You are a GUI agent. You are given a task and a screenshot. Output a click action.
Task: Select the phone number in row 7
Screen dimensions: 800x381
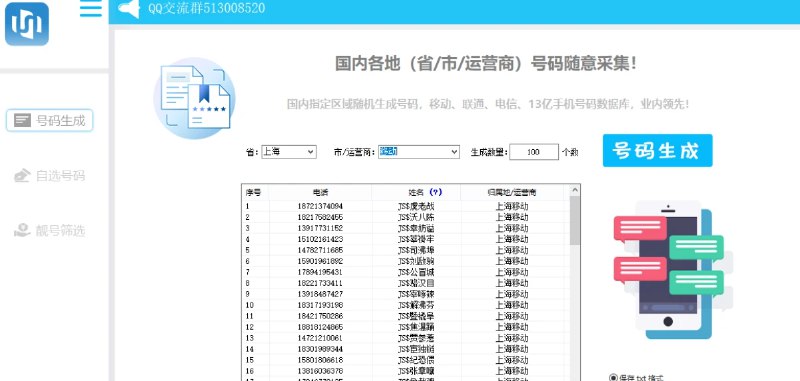[x=320, y=272]
